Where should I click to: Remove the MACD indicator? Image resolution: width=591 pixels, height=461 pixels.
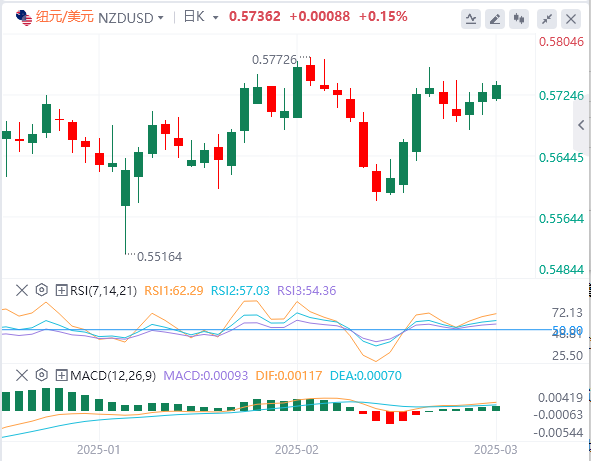point(22,375)
